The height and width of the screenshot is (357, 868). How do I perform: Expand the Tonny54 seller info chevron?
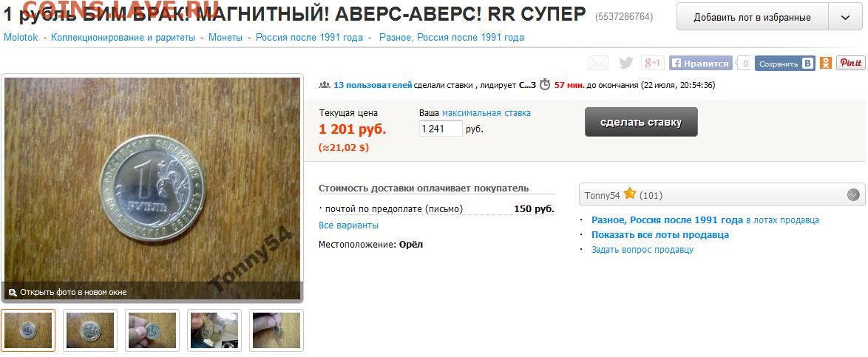coord(854,195)
